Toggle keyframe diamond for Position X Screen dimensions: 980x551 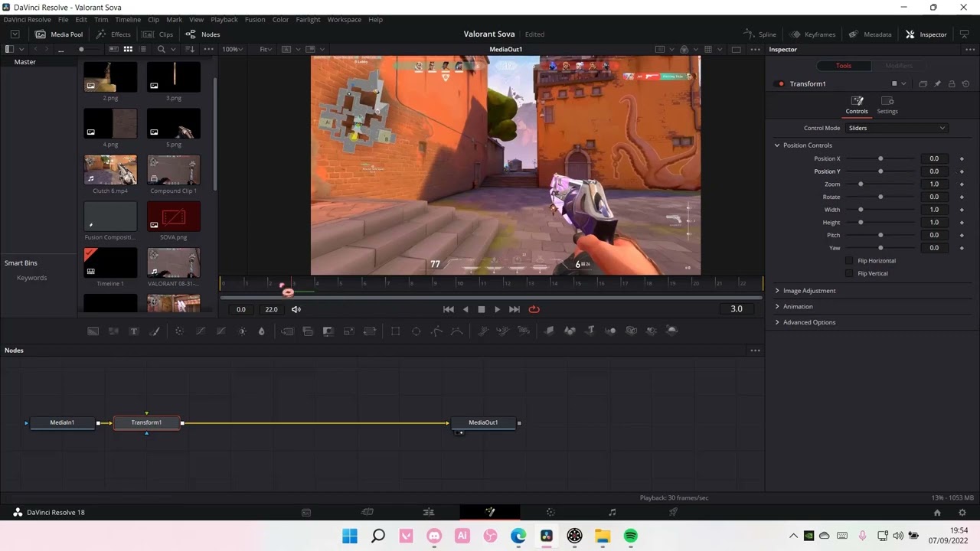coord(962,158)
